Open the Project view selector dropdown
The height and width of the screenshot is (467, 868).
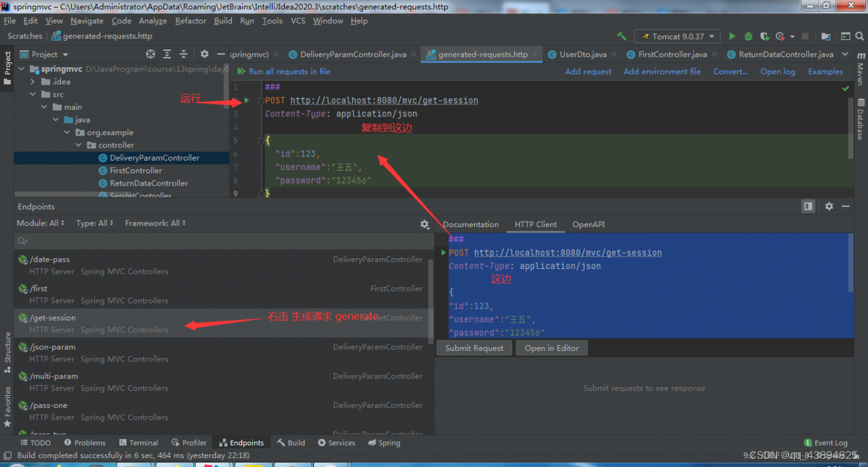tap(45, 54)
